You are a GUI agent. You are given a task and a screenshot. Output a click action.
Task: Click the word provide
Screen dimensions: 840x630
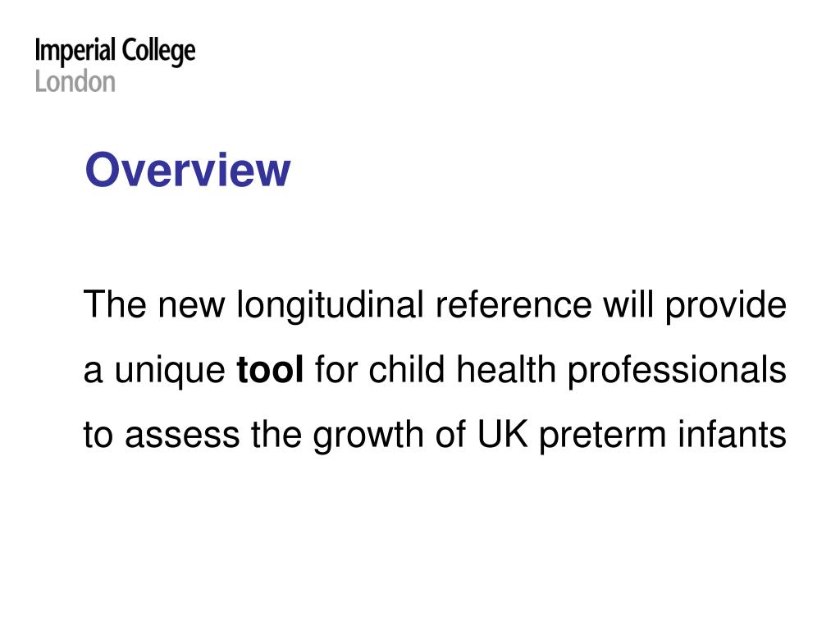tap(726, 307)
